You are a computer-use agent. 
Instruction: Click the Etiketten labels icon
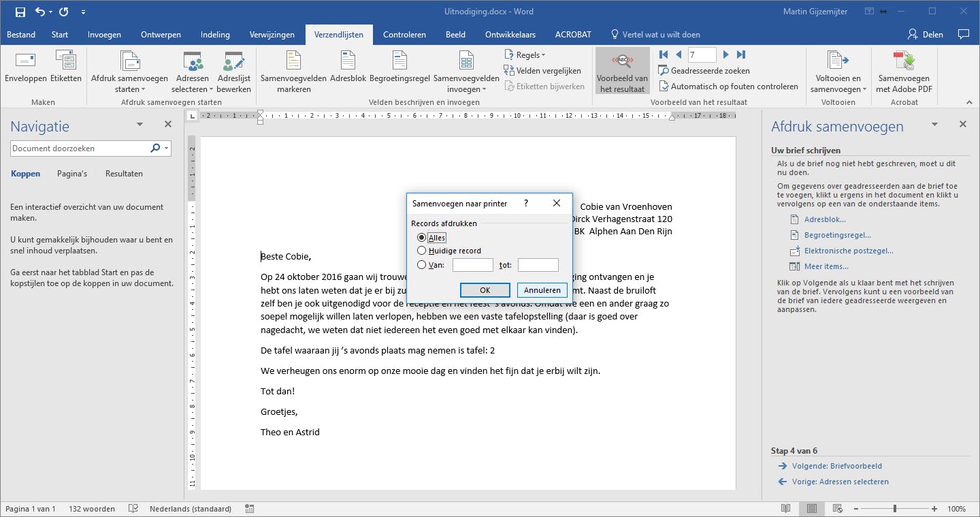click(x=66, y=63)
